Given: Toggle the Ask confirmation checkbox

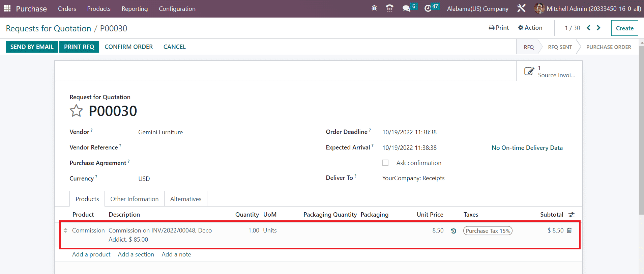Looking at the screenshot, I should (x=385, y=163).
